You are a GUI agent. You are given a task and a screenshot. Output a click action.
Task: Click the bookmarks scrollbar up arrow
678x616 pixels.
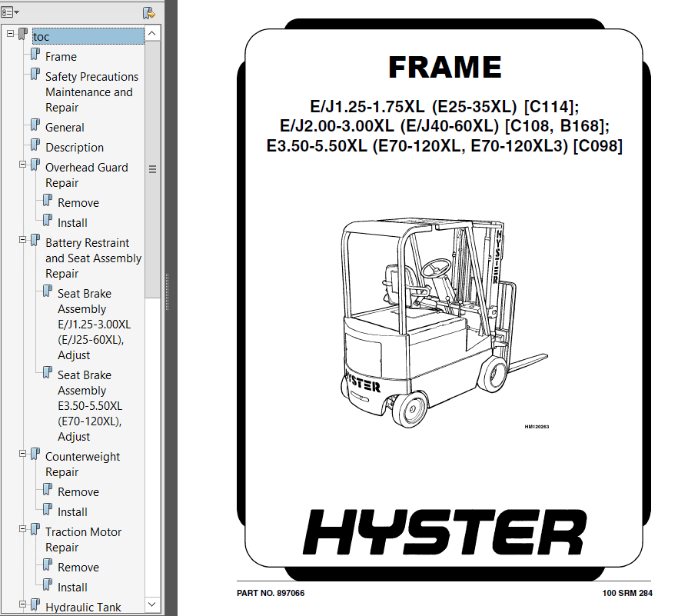(152, 33)
